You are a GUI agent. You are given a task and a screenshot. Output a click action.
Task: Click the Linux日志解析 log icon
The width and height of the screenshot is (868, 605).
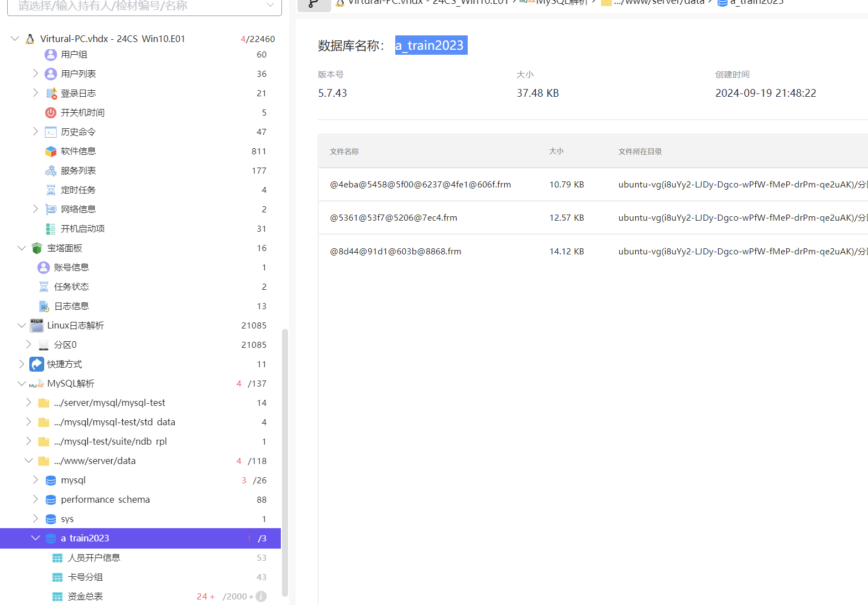(37, 326)
